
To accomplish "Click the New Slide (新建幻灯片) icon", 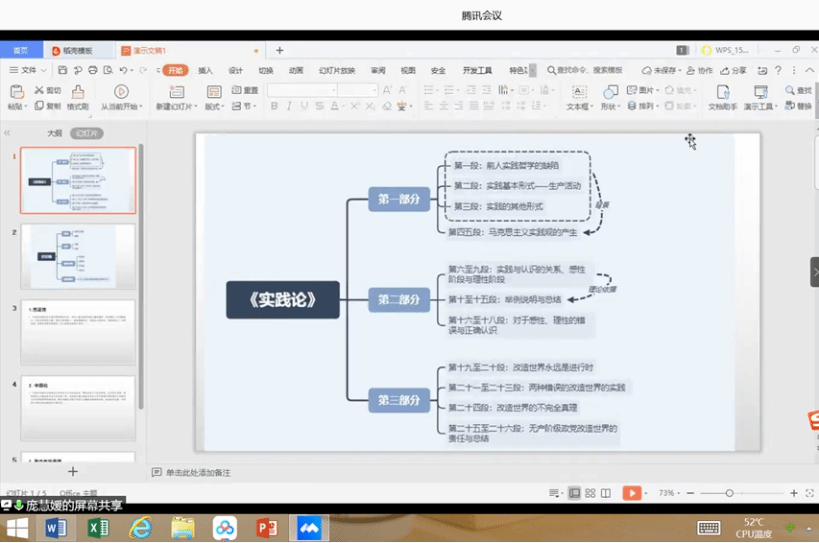I will (172, 96).
